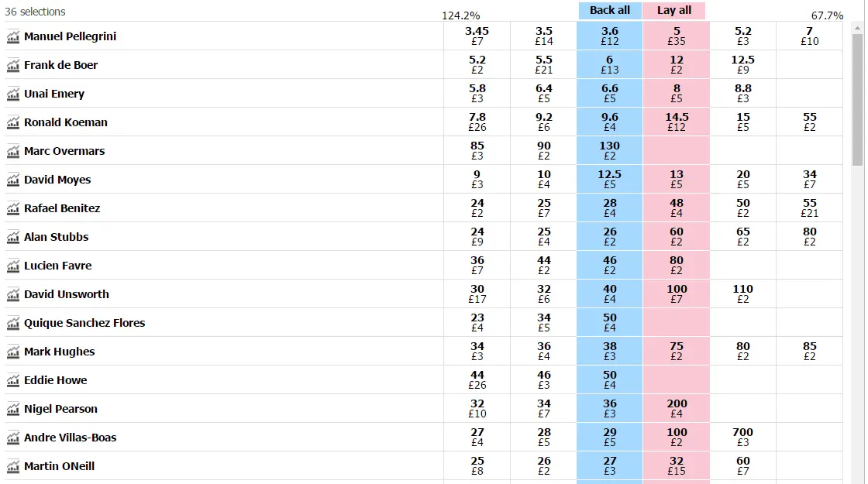This screenshot has height=484, width=868.
Task: Select the Unai Emery runner name
Action: click(54, 94)
